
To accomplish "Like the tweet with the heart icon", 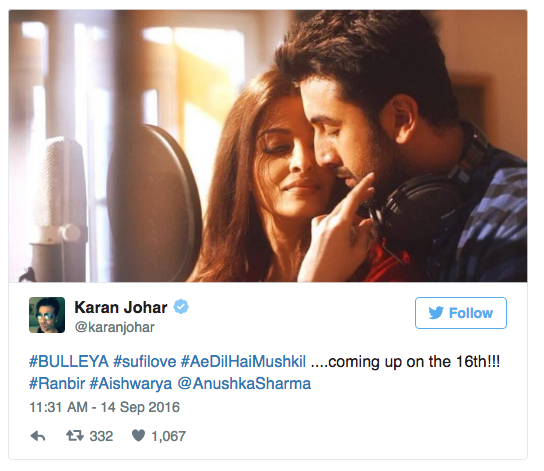I will coord(138,436).
